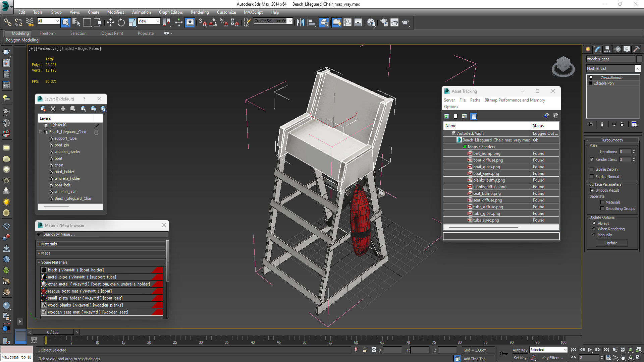This screenshot has width=644, height=362.
Task: Enable the Isoline Display checkbox
Action: (592, 169)
